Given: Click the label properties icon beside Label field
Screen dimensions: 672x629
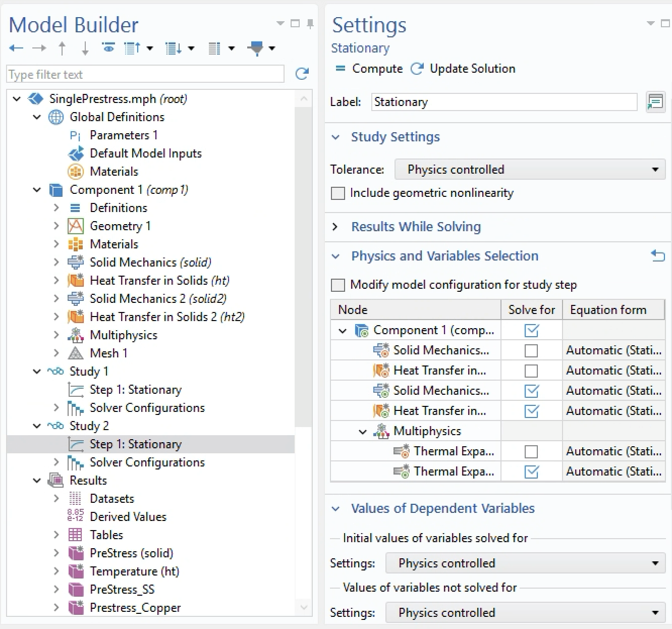Looking at the screenshot, I should point(655,102).
